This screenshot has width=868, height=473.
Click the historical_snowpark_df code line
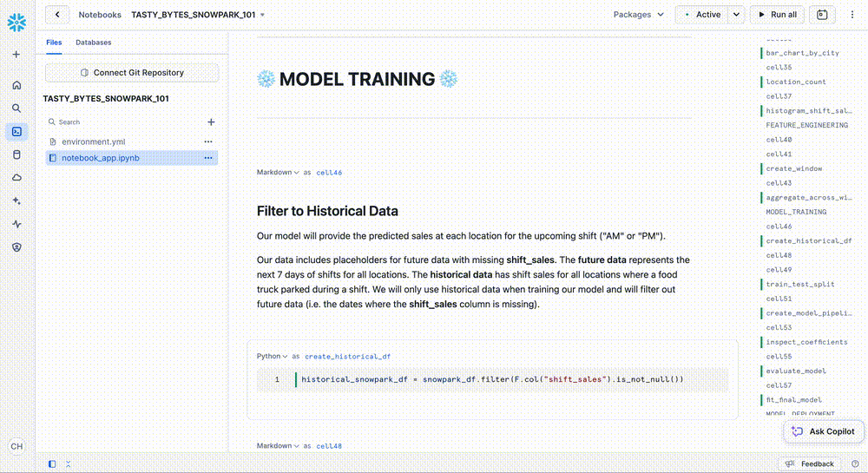click(x=492, y=379)
